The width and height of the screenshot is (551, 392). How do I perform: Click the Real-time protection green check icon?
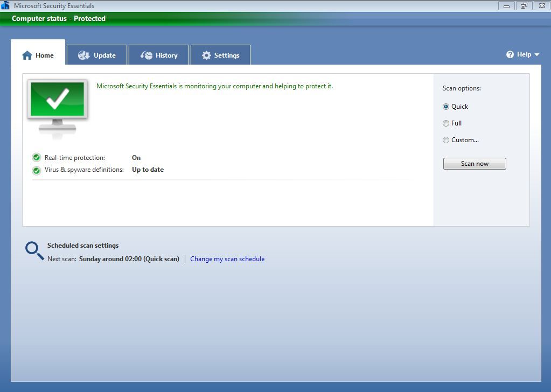(x=36, y=157)
